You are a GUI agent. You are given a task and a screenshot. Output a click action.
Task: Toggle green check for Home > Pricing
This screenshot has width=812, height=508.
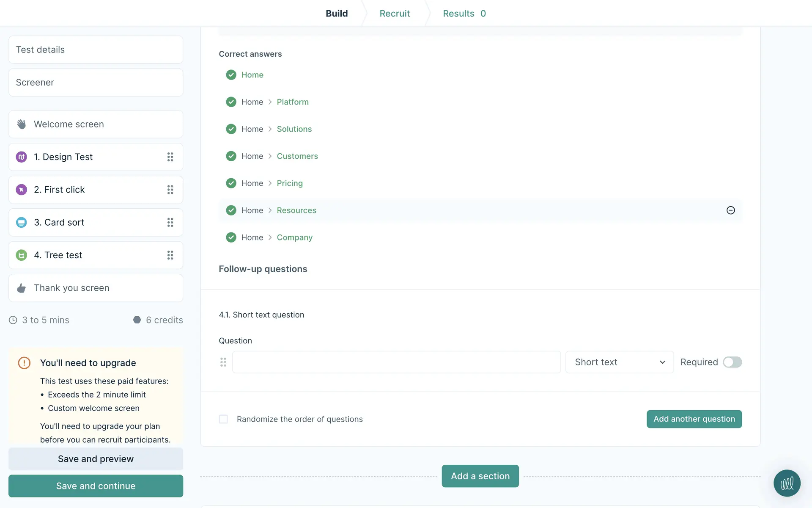tap(231, 183)
